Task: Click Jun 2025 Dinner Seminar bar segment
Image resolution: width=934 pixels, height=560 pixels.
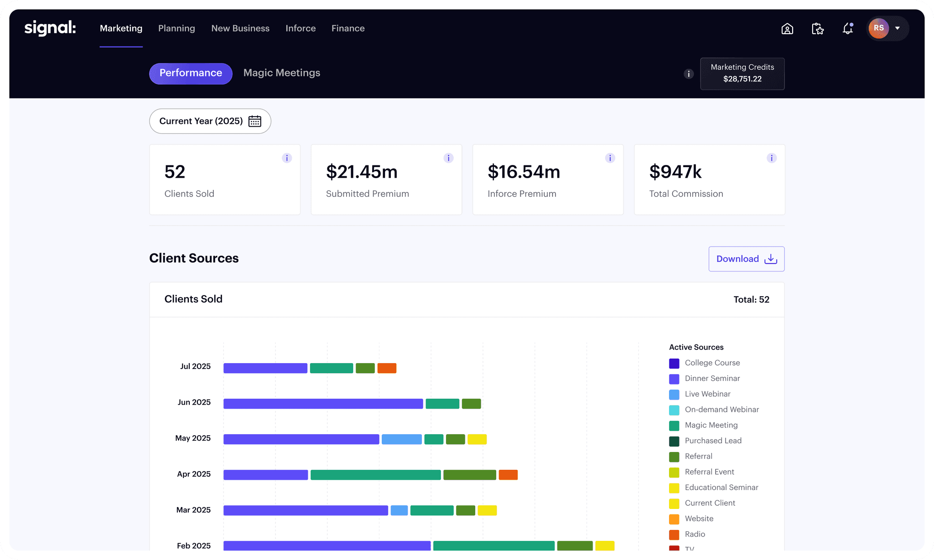Action: click(x=323, y=404)
